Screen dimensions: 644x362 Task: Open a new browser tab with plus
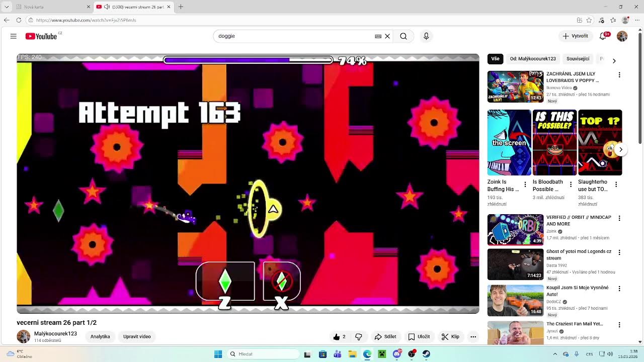tap(181, 7)
